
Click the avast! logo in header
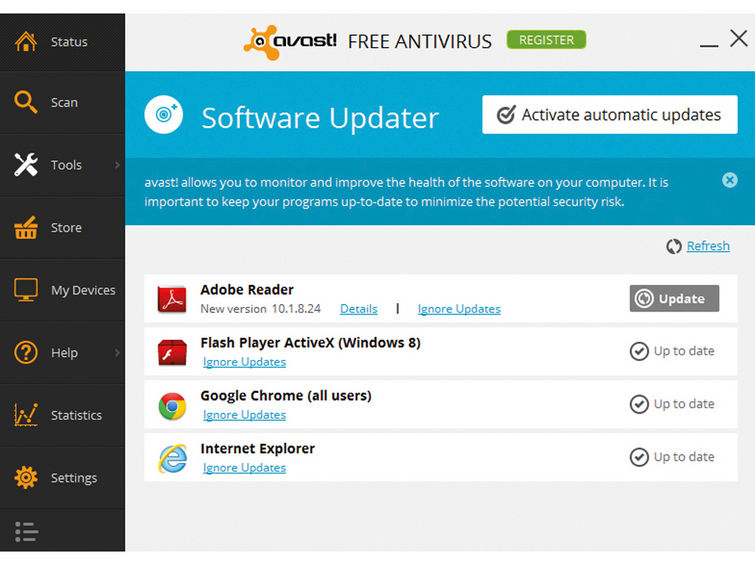[x=290, y=42]
